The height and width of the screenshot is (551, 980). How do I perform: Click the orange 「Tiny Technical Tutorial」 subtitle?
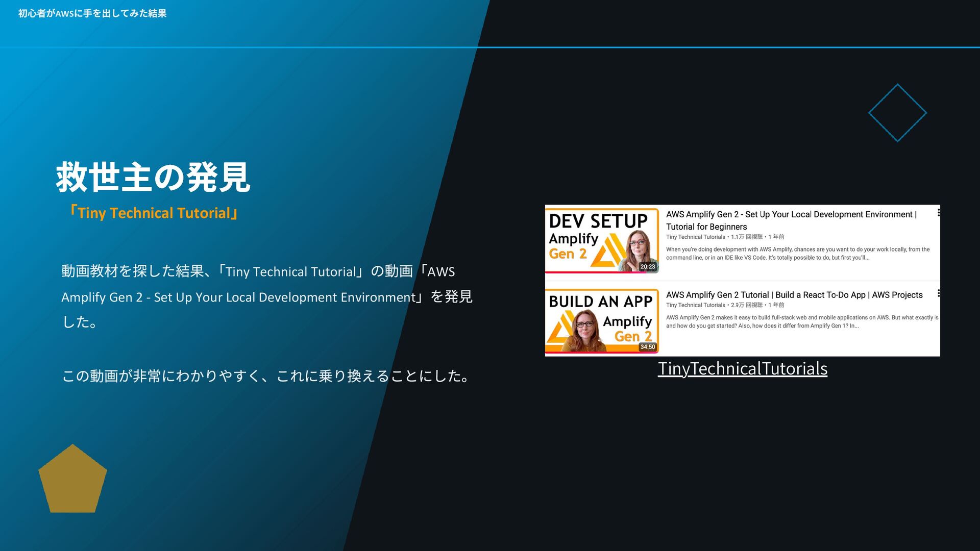[153, 213]
